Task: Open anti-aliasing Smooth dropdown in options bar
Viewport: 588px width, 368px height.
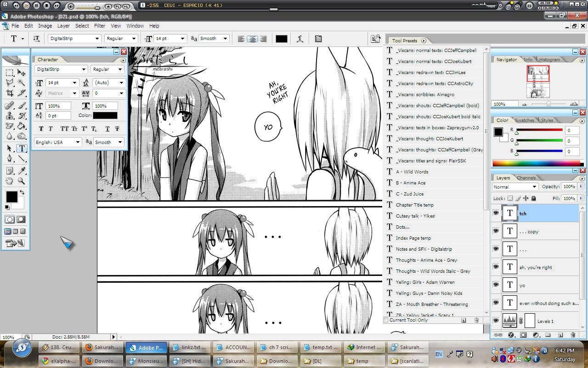Action: click(x=225, y=39)
